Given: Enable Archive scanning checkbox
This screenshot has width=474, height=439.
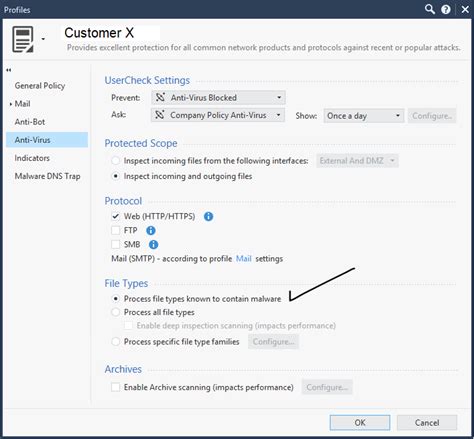Looking at the screenshot, I should 115,387.
